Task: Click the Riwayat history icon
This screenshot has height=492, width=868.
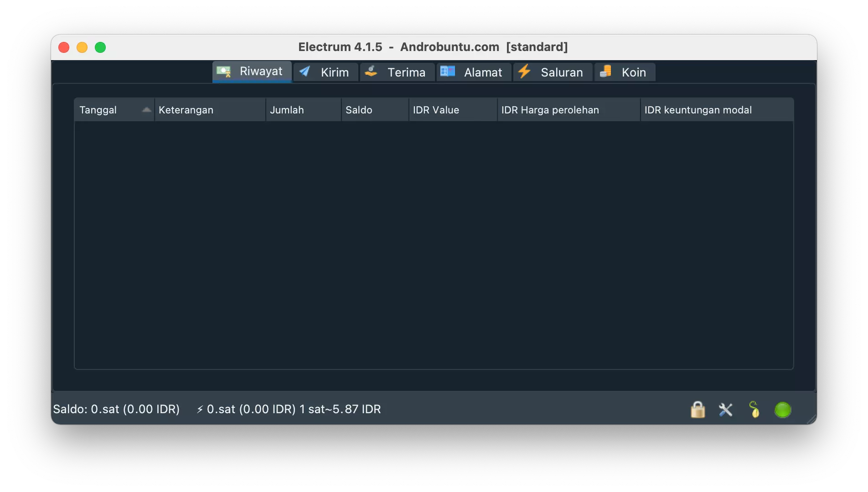Action: [224, 72]
